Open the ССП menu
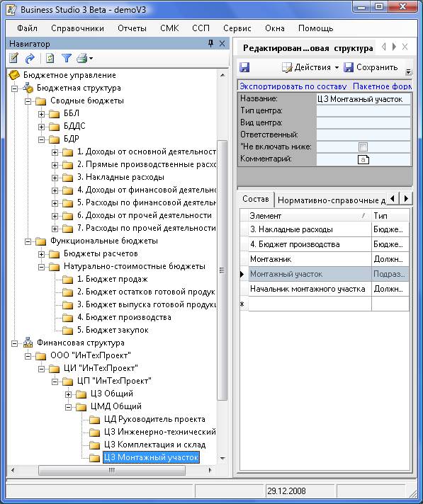Viewport: 423px width, 504px height. pos(201,28)
